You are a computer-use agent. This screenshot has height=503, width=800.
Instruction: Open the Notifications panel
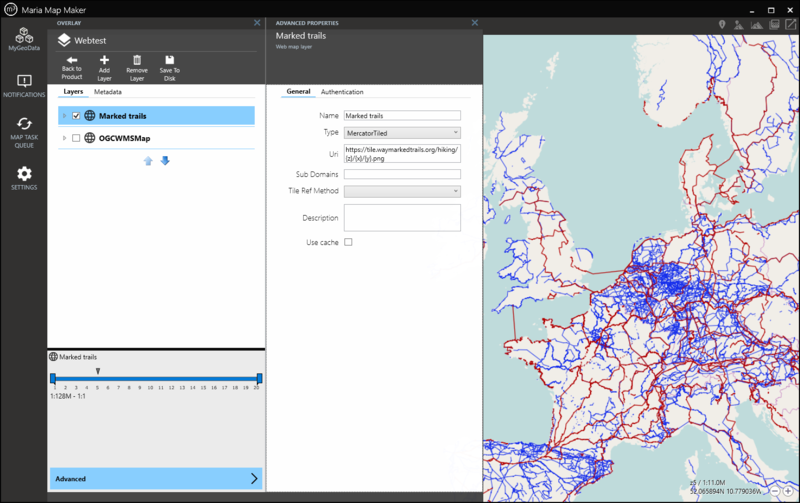pos(23,86)
